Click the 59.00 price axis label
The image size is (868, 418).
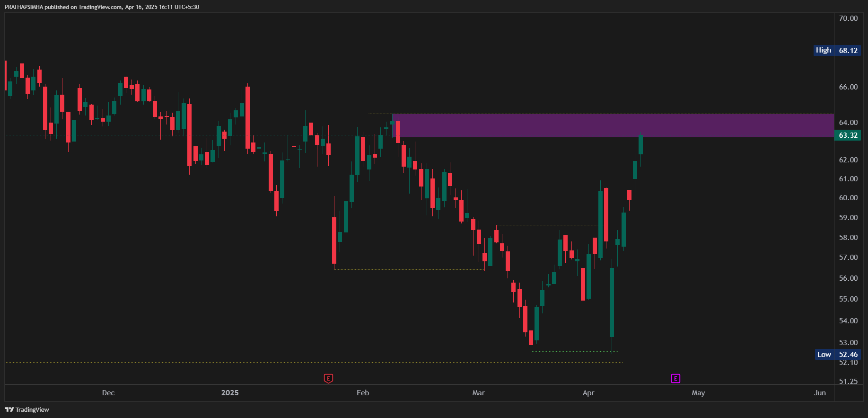click(848, 218)
